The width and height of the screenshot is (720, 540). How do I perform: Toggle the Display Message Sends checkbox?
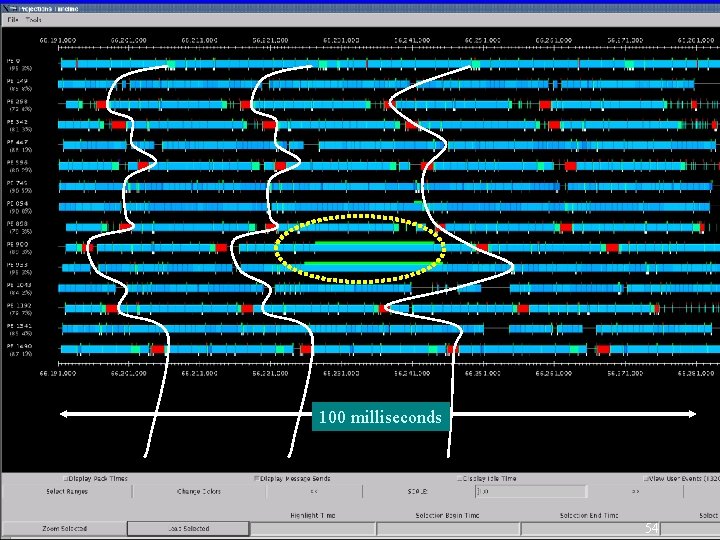coord(257,478)
